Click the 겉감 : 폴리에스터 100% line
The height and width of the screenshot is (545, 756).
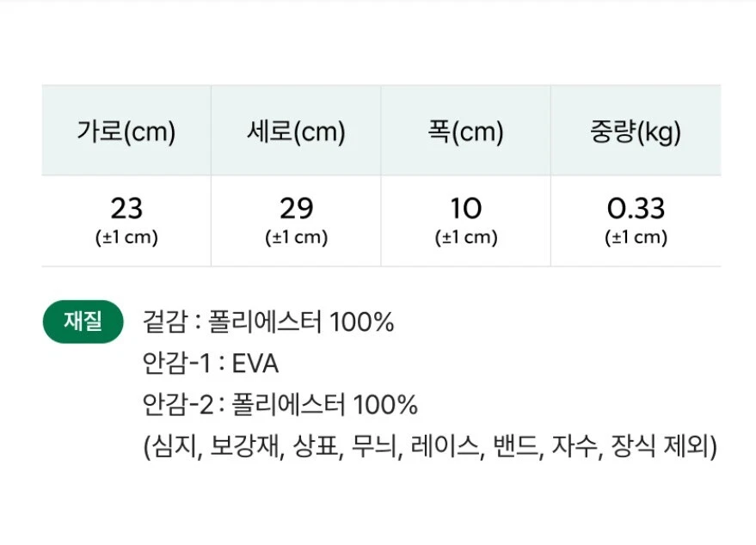(x=268, y=322)
